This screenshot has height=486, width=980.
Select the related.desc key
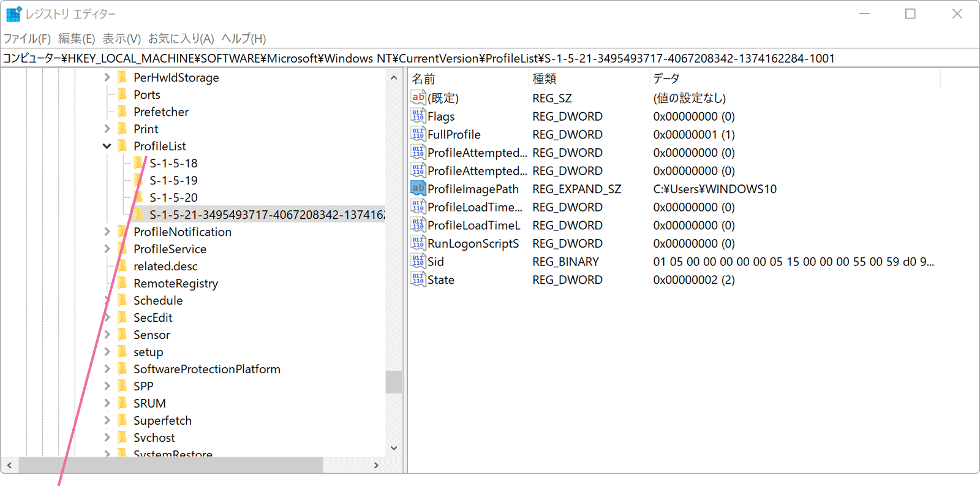[165, 266]
